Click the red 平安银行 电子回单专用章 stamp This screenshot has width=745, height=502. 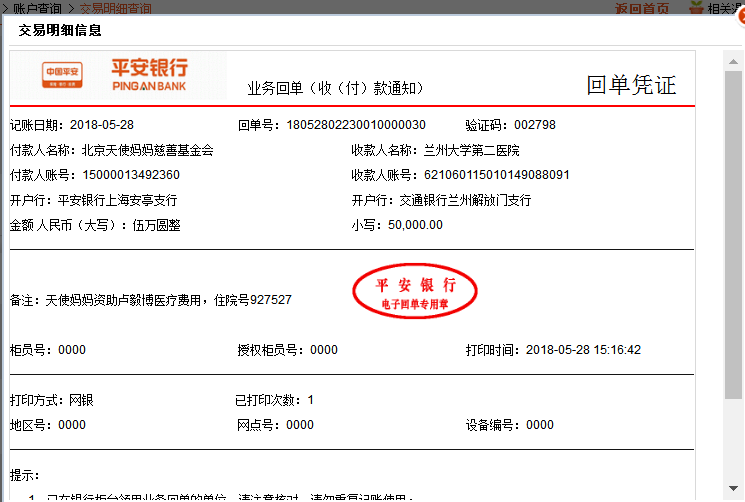pyautogui.click(x=415, y=291)
